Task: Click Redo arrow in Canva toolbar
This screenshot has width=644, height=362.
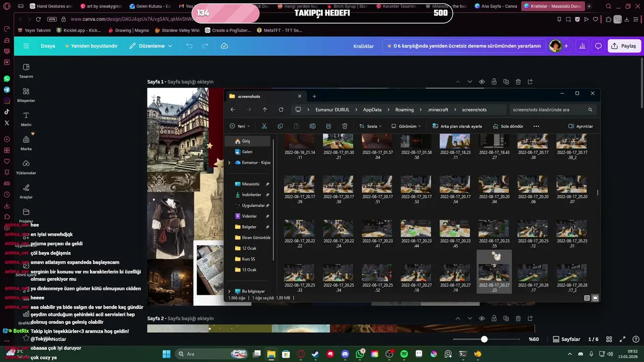Action: pyautogui.click(x=205, y=46)
